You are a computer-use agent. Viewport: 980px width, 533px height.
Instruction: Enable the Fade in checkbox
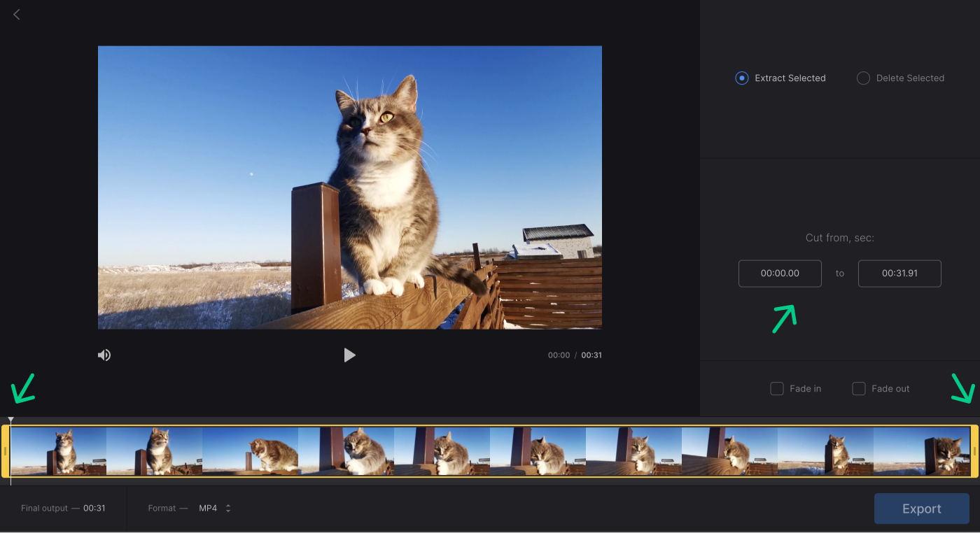click(777, 389)
